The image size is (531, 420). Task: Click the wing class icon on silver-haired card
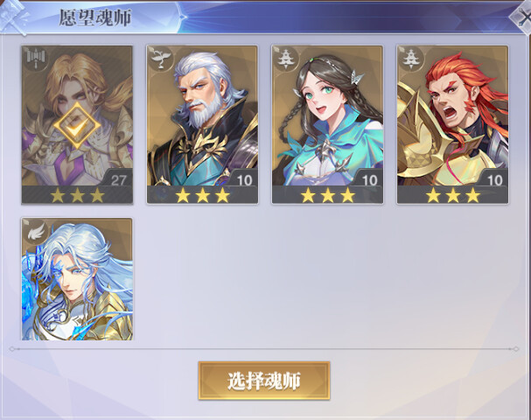tap(36, 231)
